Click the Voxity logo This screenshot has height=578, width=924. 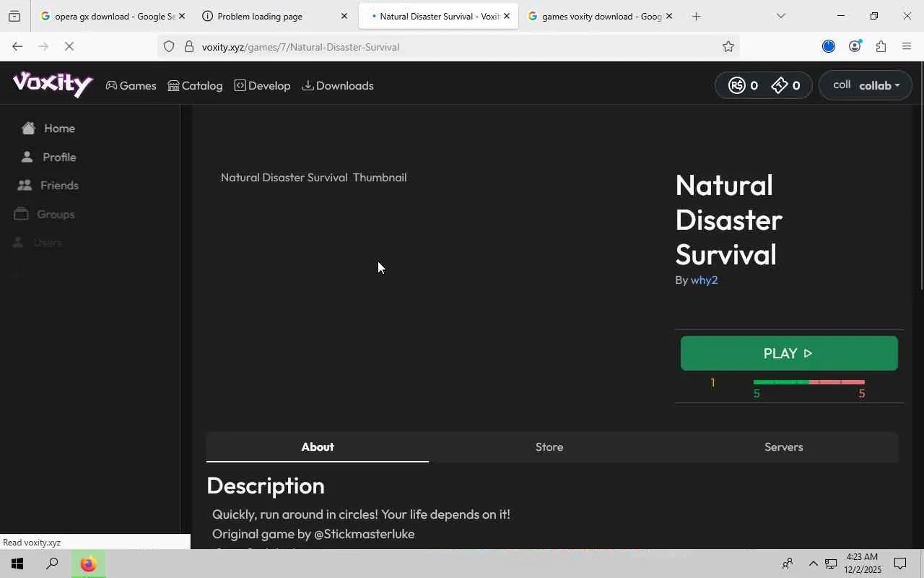point(53,84)
